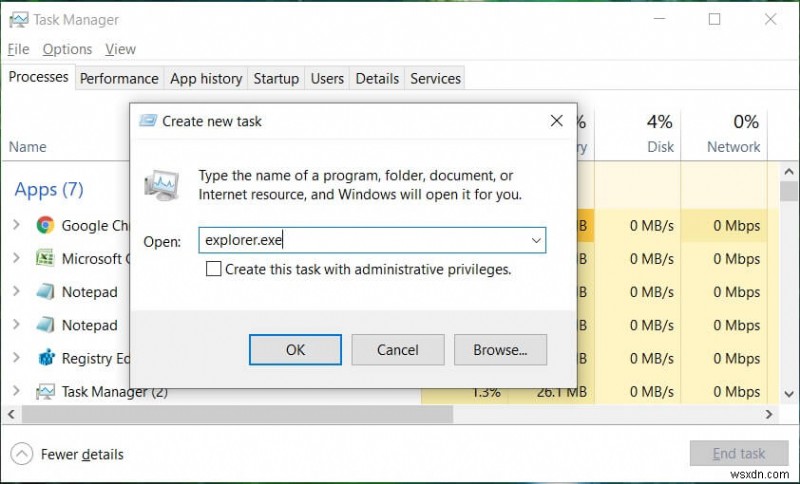
Task: Expand the Google Chrome process group
Action: 16,225
